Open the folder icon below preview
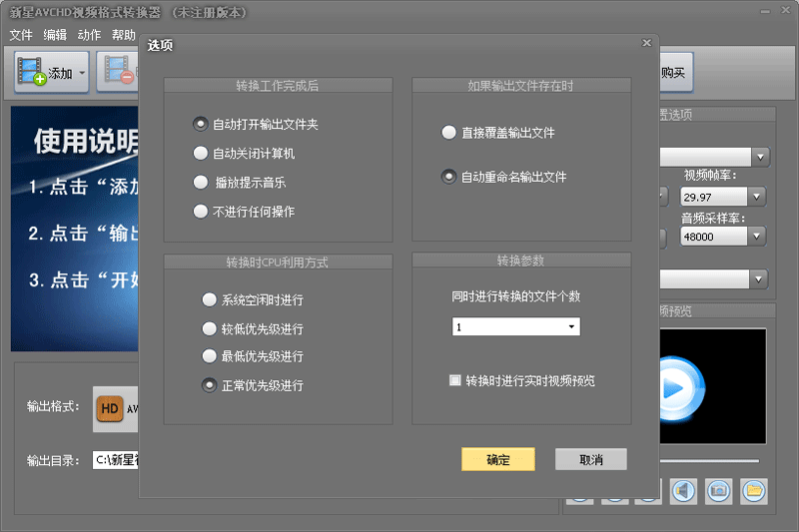The image size is (799, 532). pos(754,491)
